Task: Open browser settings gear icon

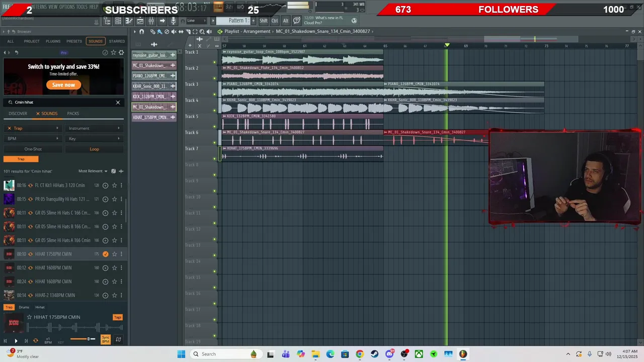Action: coord(121,52)
